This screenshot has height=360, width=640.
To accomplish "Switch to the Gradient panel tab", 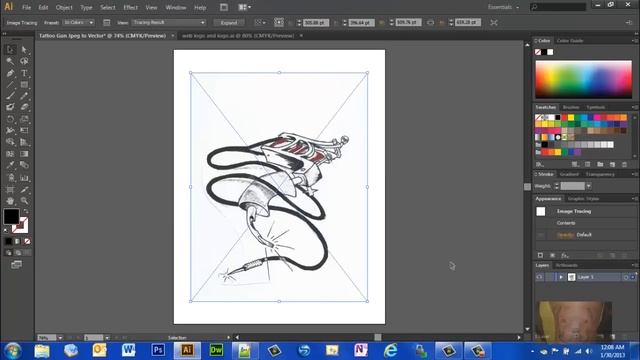I will 569,174.
